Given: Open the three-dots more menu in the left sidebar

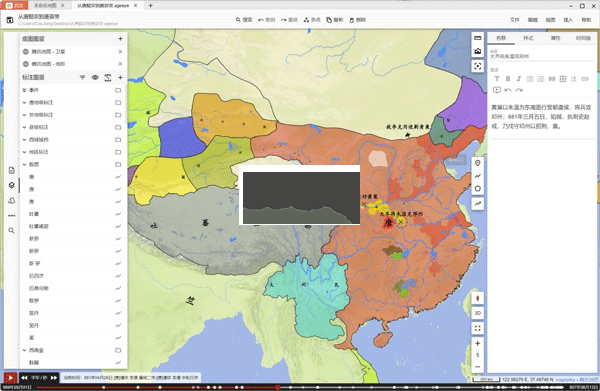Looking at the screenshot, I should (11, 215).
